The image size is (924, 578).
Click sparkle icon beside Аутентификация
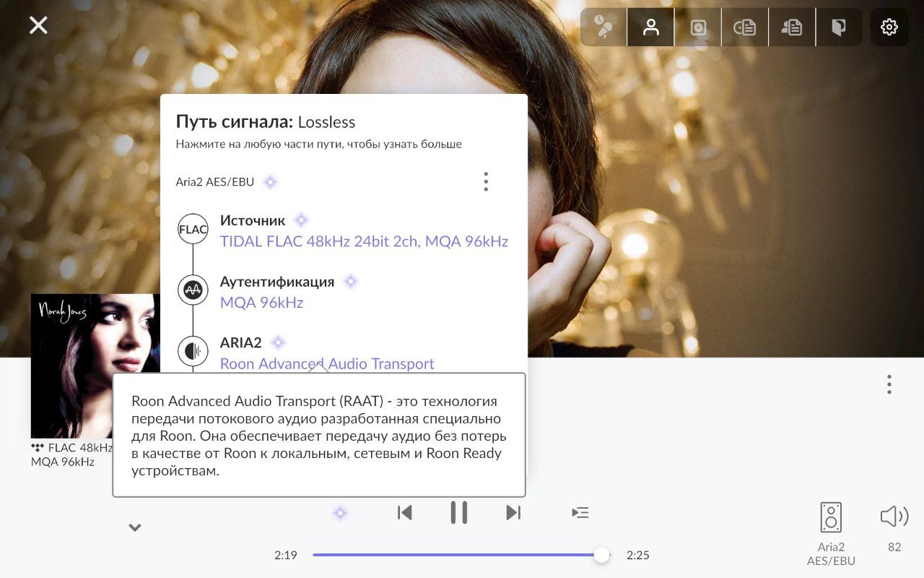pyautogui.click(x=351, y=281)
